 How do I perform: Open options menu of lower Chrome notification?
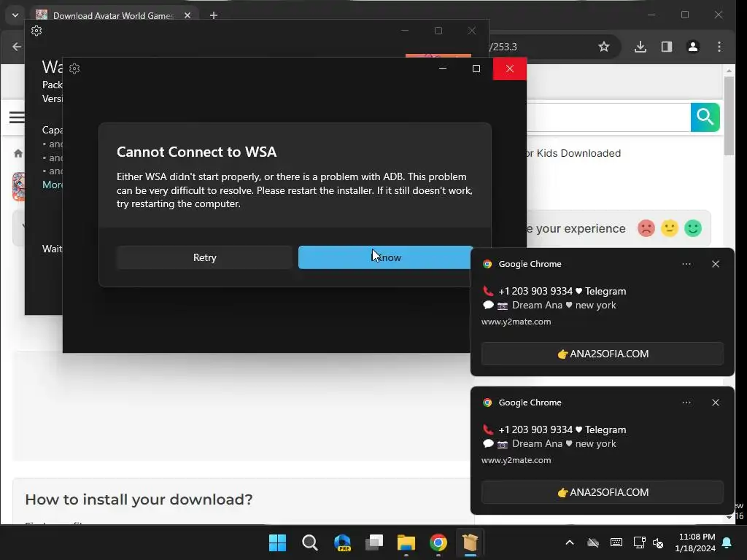tap(686, 402)
